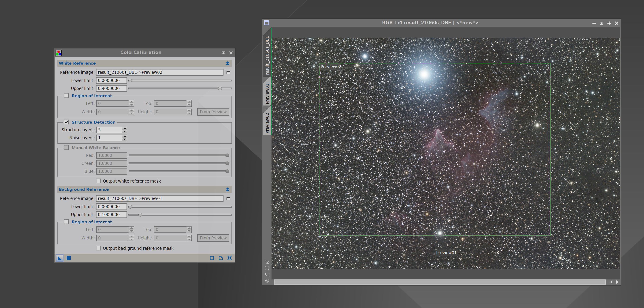Click Background upper limit value 0.1000000
Image resolution: width=644 pixels, height=308 pixels.
112,215
